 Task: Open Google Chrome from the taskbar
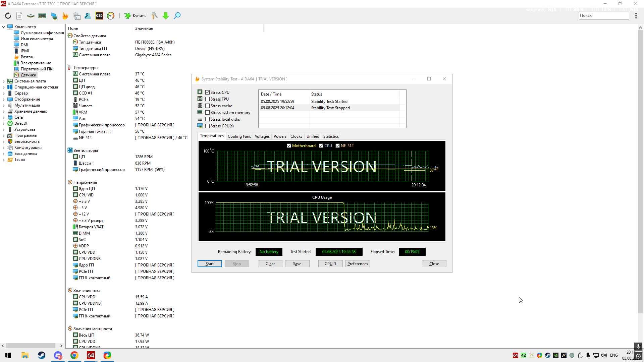click(x=74, y=355)
